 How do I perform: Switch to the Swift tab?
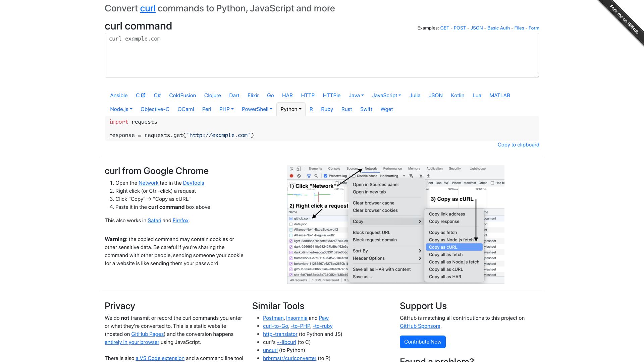(366, 109)
